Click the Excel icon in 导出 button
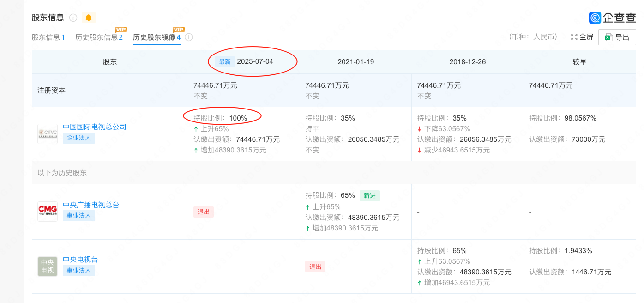The height and width of the screenshot is (303, 644). point(608,37)
